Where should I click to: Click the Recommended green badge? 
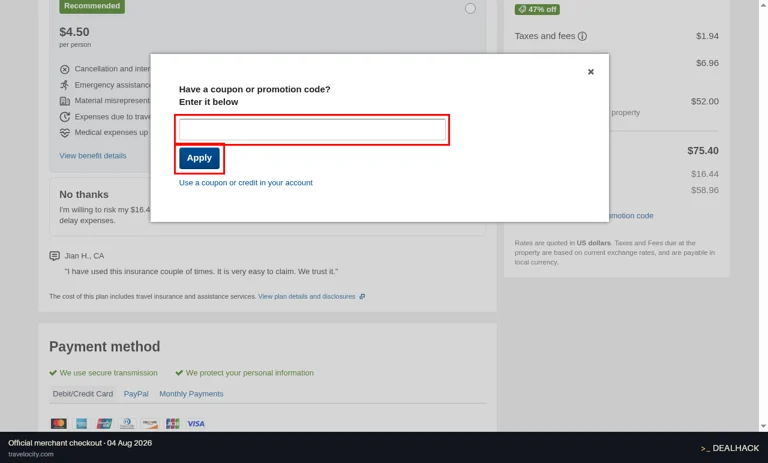(x=92, y=6)
